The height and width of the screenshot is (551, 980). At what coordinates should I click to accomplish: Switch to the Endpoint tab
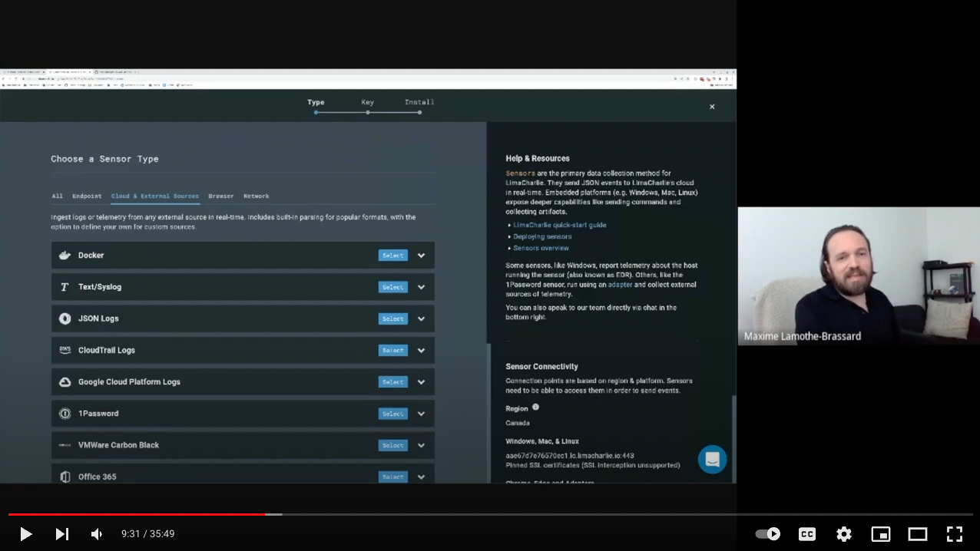click(x=87, y=196)
